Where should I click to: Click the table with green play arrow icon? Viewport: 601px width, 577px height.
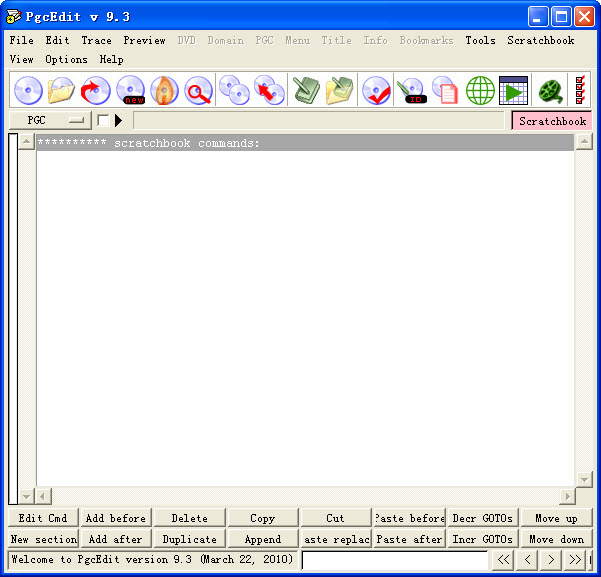(x=514, y=90)
